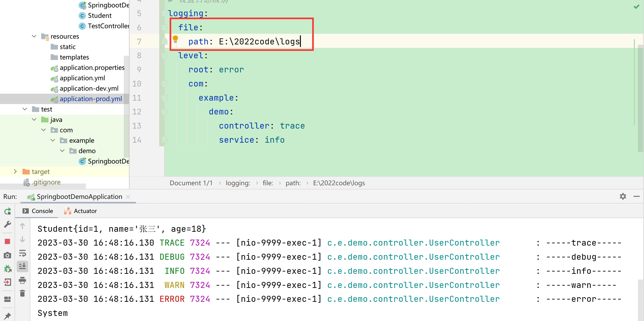Pin the Run tab with the pin icon

coord(7,316)
